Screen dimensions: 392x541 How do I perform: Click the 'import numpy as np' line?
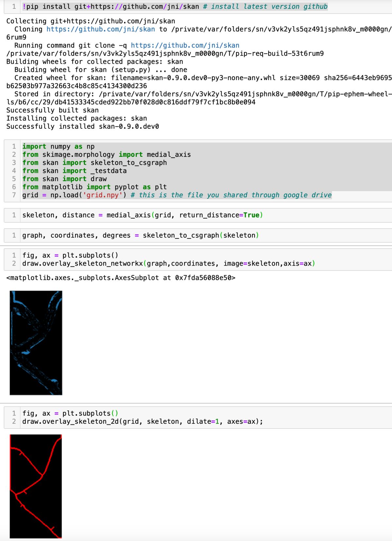58,146
